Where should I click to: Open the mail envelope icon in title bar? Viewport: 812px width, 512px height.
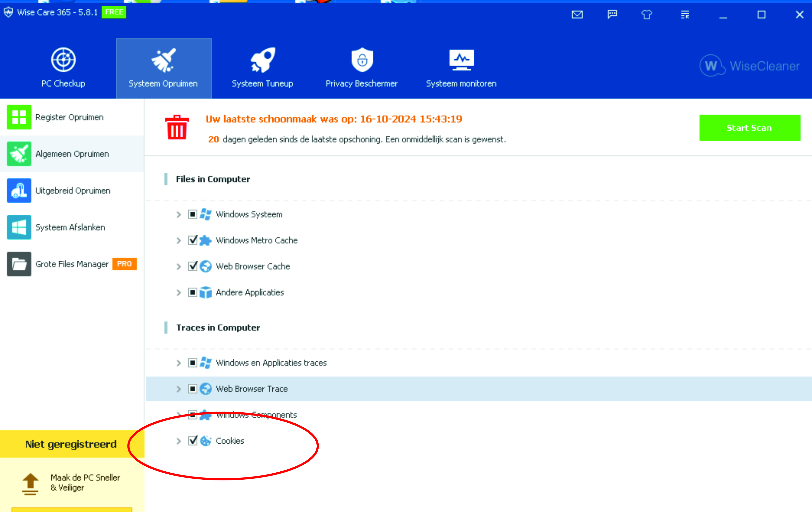point(577,14)
